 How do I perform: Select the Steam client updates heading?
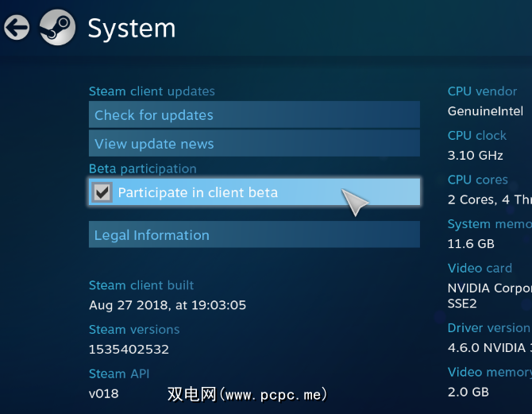click(152, 91)
